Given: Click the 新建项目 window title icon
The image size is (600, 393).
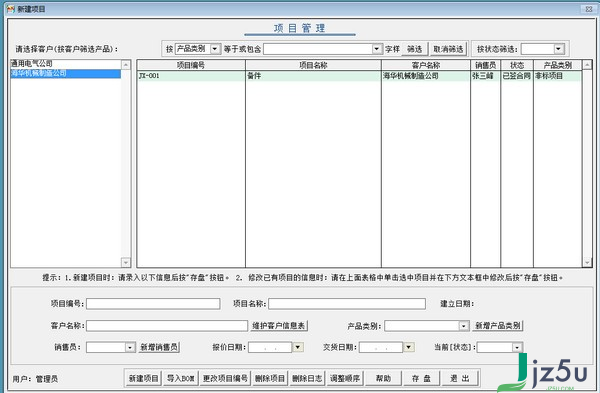Looking at the screenshot, I should click(x=11, y=9).
